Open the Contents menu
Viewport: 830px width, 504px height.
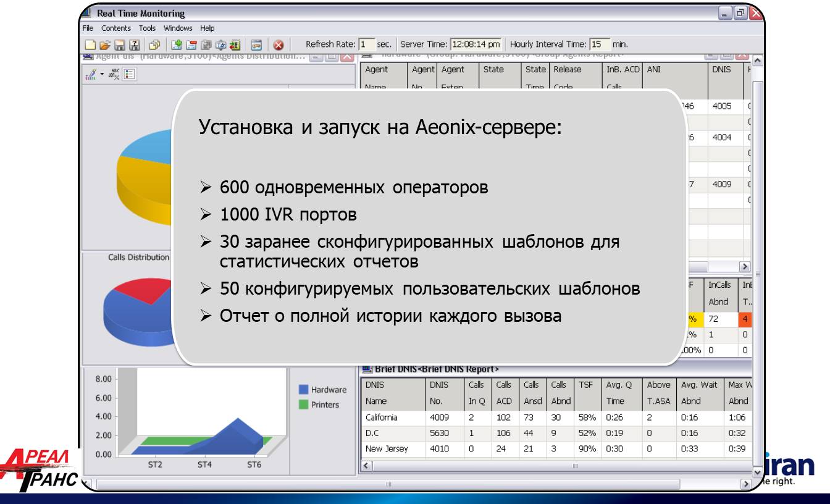coord(117,28)
